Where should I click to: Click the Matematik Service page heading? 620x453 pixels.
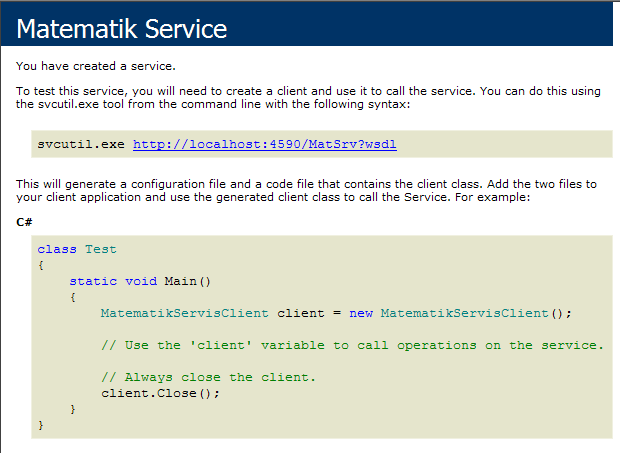[122, 30]
